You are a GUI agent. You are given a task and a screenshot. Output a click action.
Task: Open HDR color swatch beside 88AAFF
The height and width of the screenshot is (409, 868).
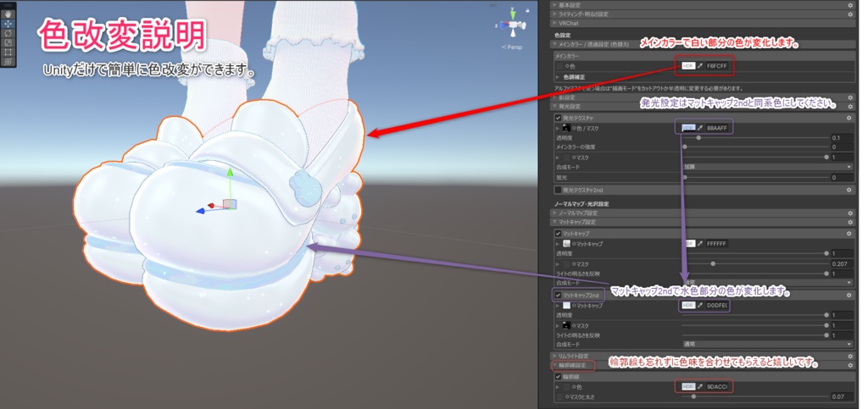688,128
